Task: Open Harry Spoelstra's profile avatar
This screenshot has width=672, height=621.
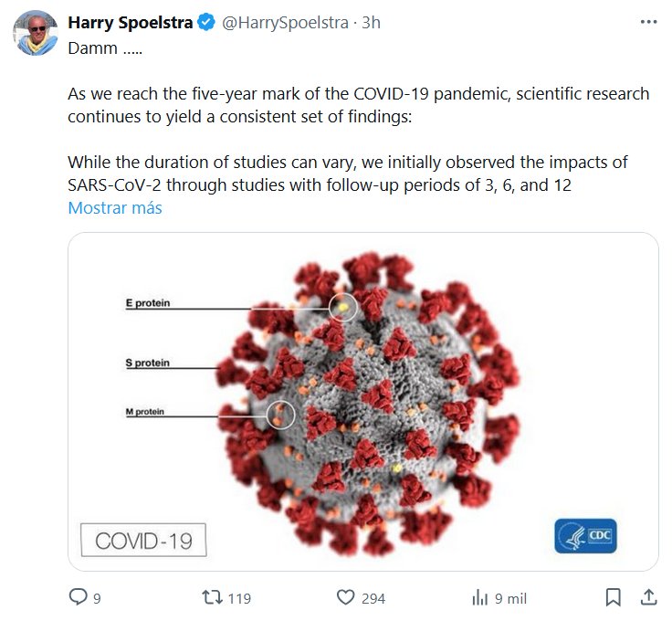Action: [36, 34]
